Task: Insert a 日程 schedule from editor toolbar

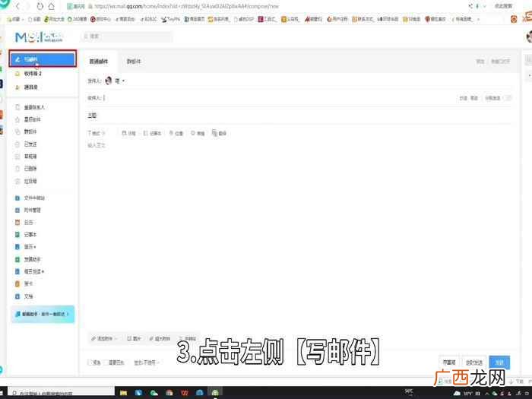Action: point(128,133)
